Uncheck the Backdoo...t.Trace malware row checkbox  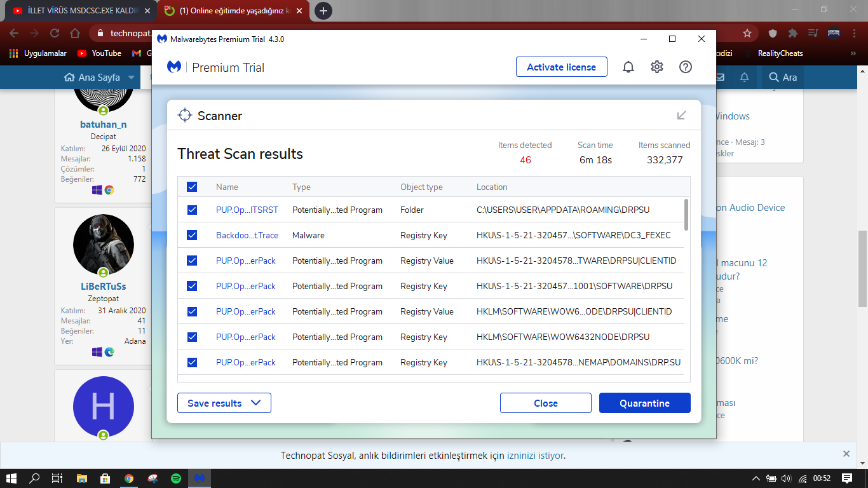click(x=192, y=235)
